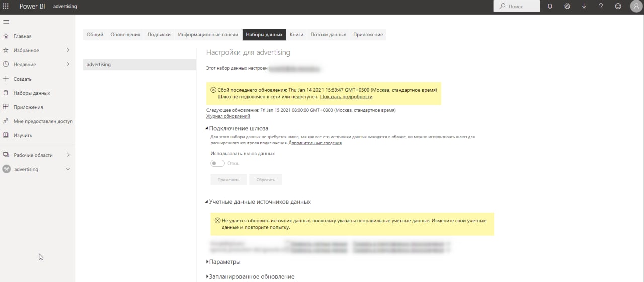Go to Главная home icon

[6, 36]
